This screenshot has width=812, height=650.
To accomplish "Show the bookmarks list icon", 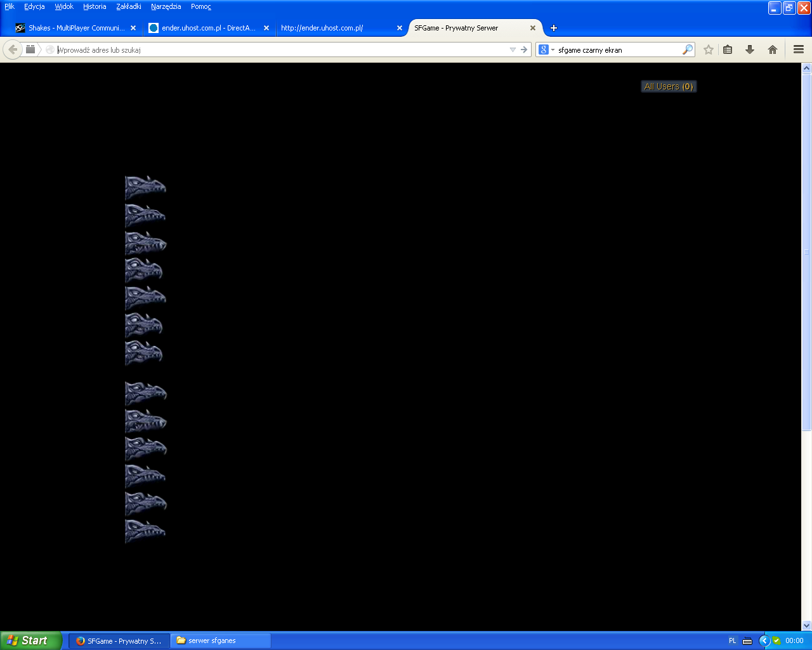I will coord(728,50).
